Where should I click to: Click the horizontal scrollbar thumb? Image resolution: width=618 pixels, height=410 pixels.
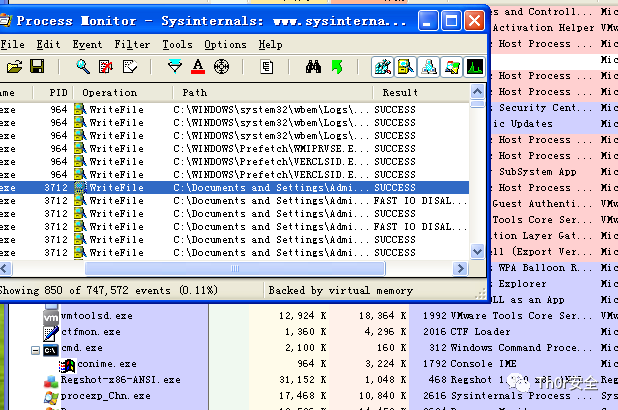tap(235, 268)
